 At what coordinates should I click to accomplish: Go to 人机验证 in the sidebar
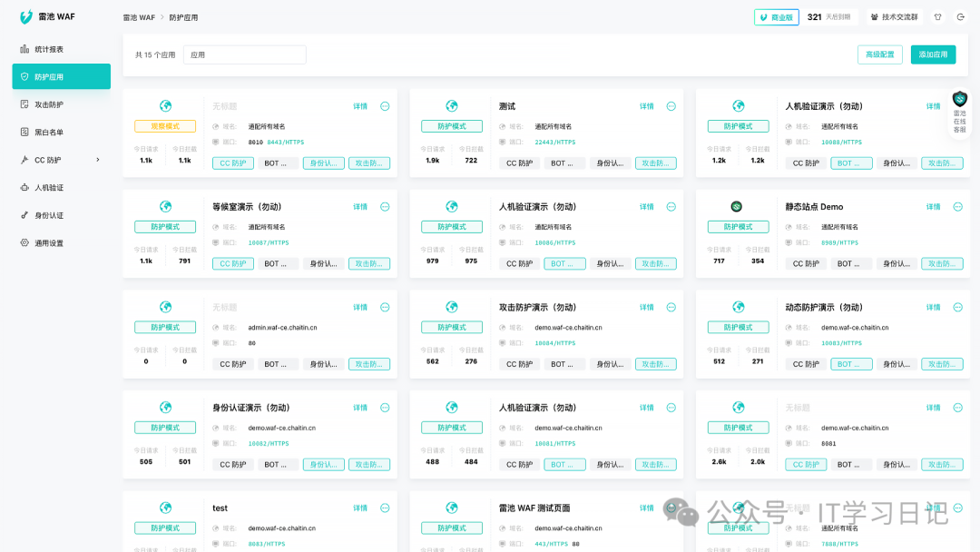tap(48, 188)
